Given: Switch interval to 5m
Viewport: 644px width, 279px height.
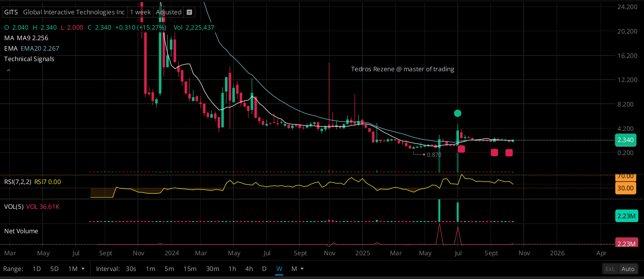Looking at the screenshot, I should [x=169, y=269].
